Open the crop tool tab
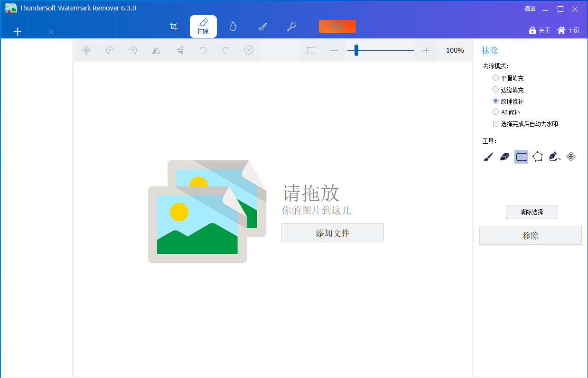The width and height of the screenshot is (588, 378). (x=174, y=27)
